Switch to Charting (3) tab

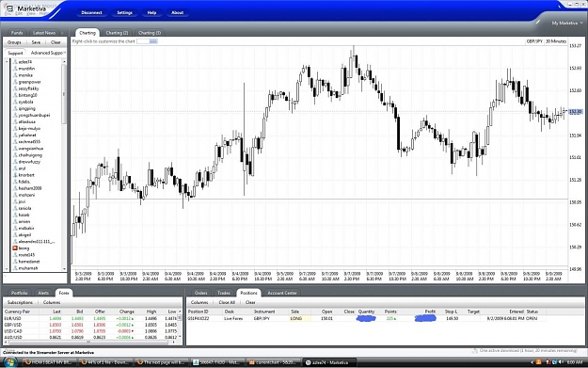(x=150, y=33)
